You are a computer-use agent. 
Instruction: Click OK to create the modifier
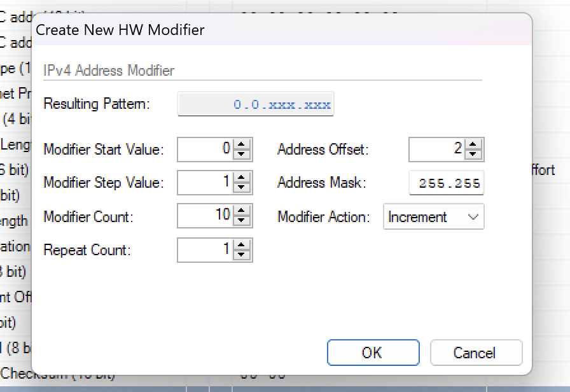(x=373, y=353)
